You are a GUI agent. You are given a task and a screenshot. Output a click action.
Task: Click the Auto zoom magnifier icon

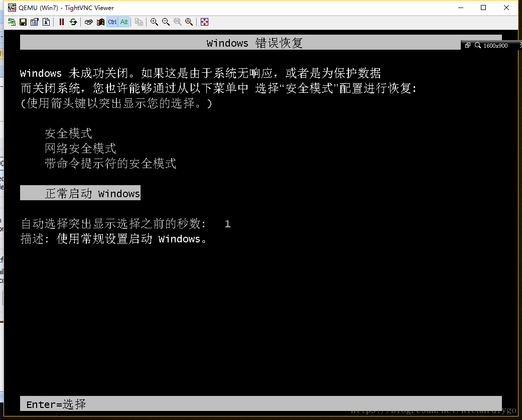pos(189,22)
